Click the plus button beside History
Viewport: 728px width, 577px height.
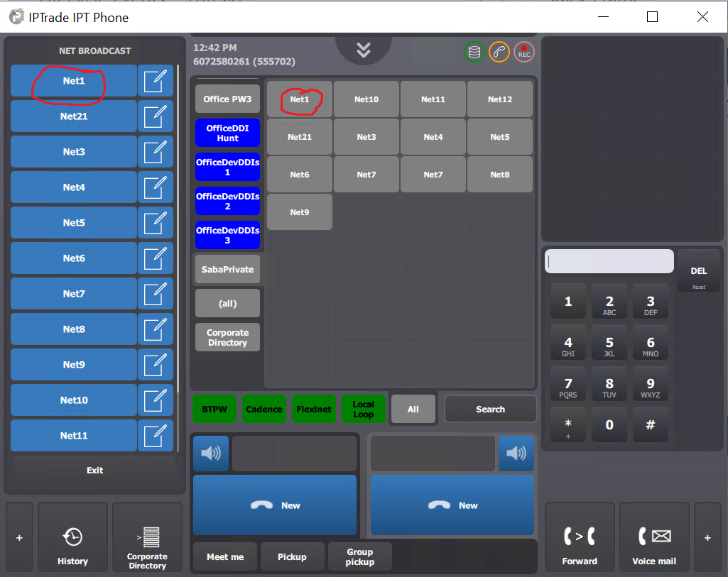point(19,537)
